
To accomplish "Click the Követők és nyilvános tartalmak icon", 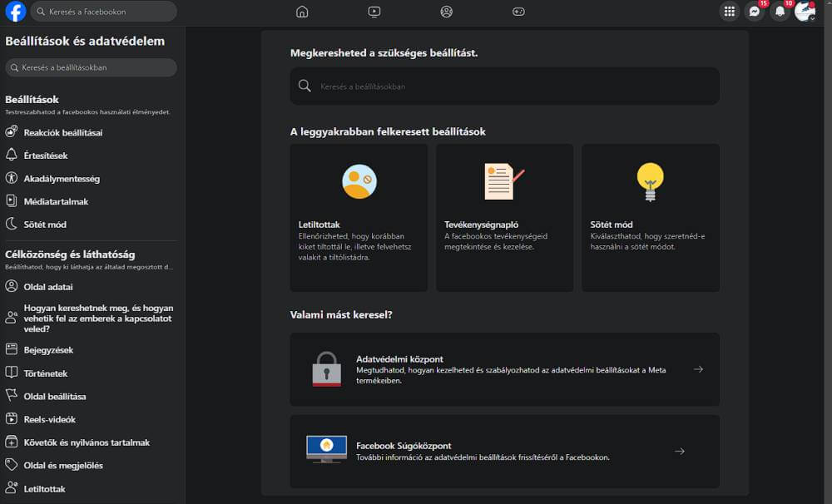I will click(x=11, y=442).
